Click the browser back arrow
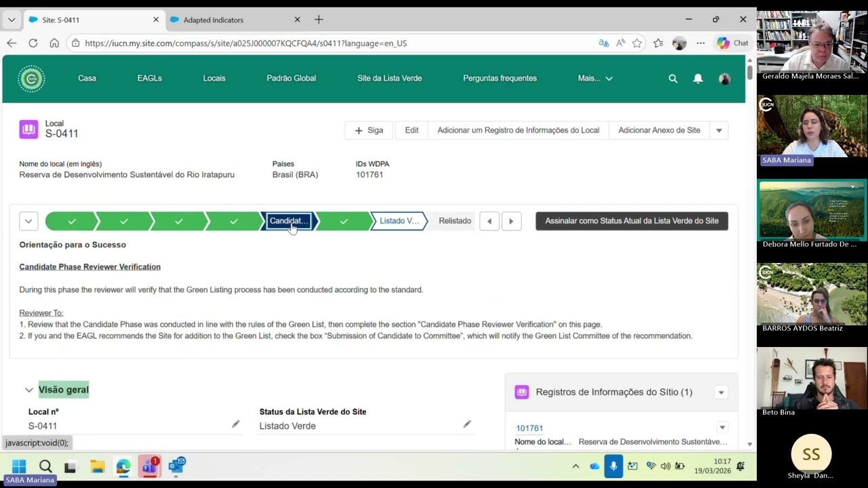 coord(12,43)
